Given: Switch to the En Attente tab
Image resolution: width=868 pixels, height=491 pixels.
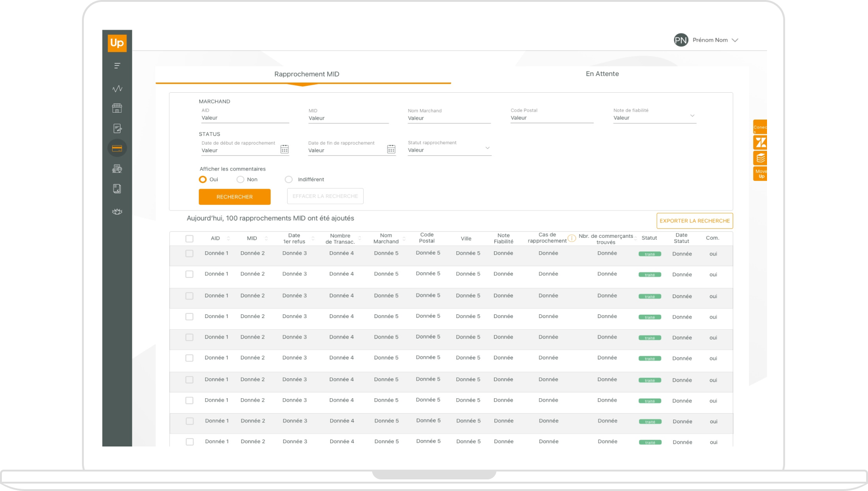Looking at the screenshot, I should point(602,74).
